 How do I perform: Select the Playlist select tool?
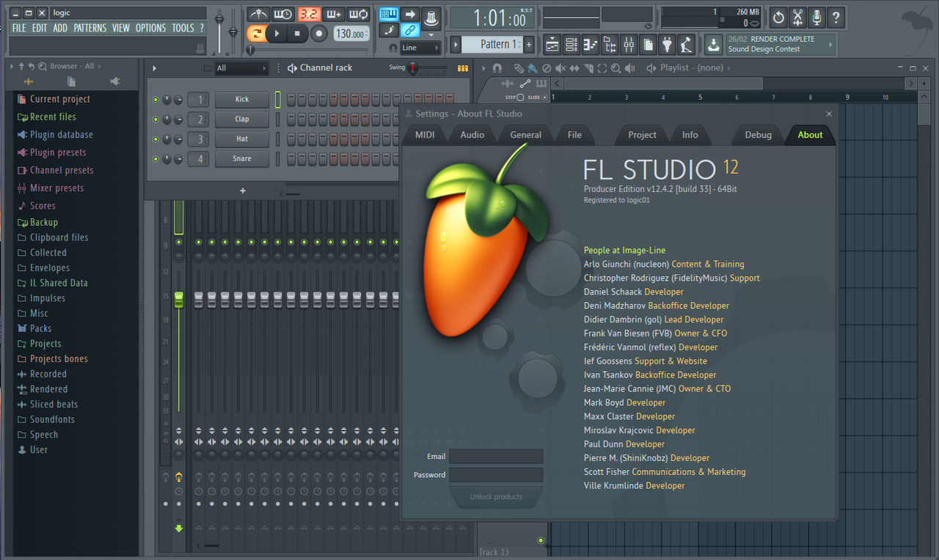[602, 68]
